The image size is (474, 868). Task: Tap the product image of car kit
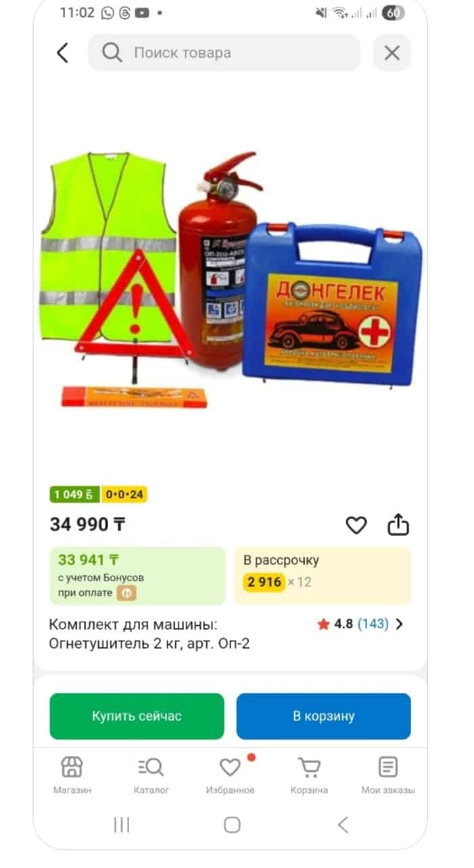click(231, 279)
